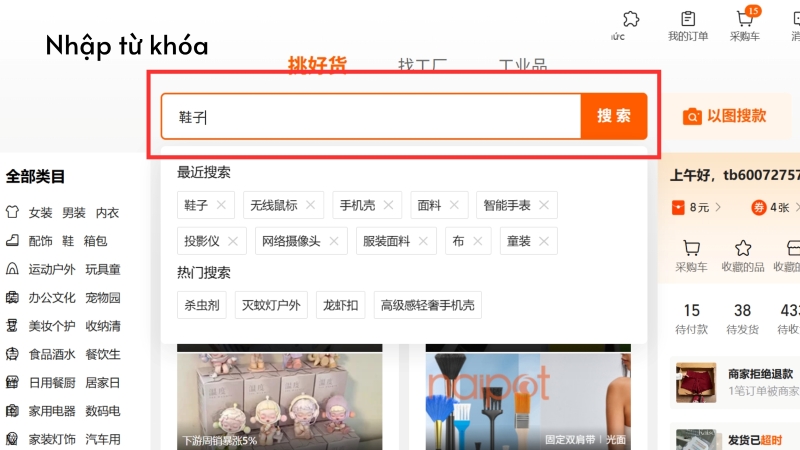The image size is (800, 450).
Task: Remove 无线鼠标 from recent searches
Action: tap(311, 205)
